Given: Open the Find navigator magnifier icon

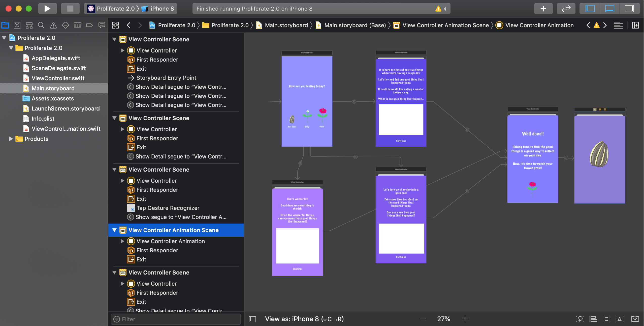Looking at the screenshot, I should tap(41, 25).
